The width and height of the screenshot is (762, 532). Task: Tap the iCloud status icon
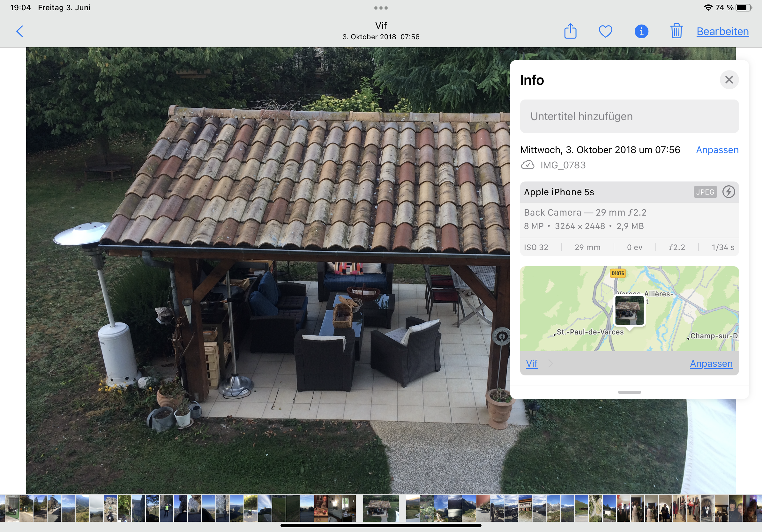pos(527,165)
